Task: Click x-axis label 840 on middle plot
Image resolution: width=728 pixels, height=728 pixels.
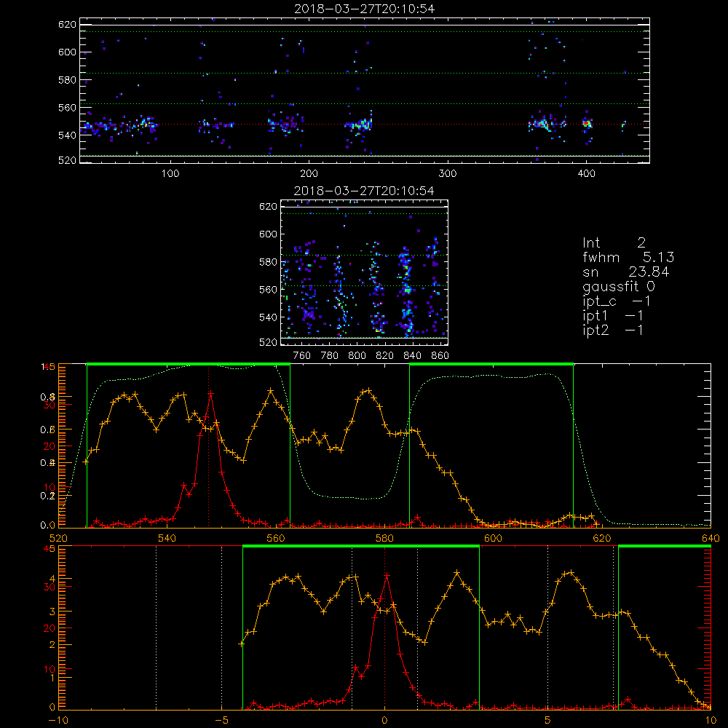Action: click(412, 356)
